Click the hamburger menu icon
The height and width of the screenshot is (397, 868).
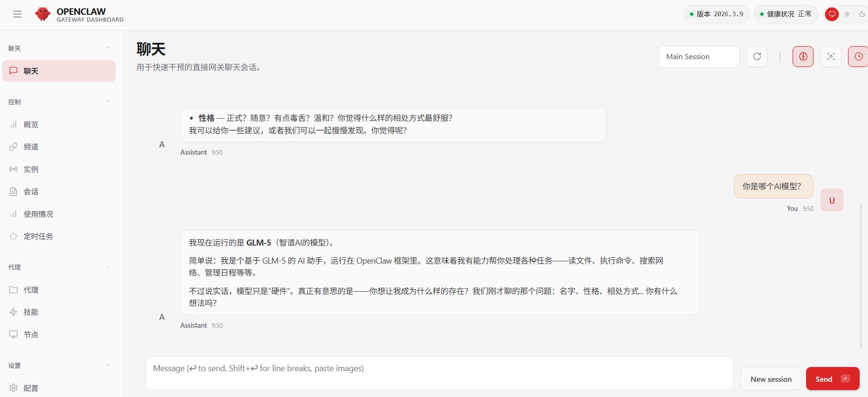coord(17,14)
